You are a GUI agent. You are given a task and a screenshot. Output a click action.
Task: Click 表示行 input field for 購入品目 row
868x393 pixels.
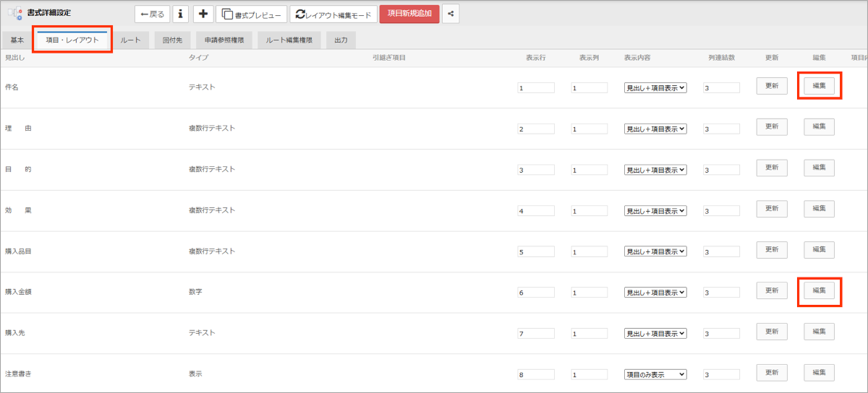click(536, 252)
